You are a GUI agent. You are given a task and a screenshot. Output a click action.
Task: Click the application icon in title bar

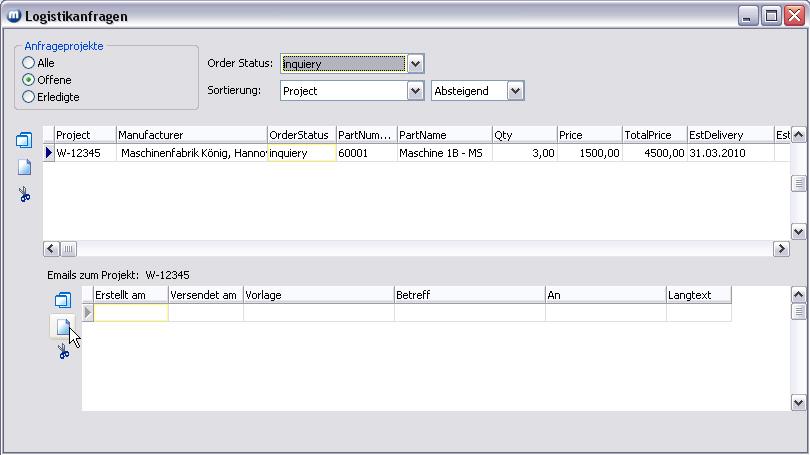tap(13, 16)
